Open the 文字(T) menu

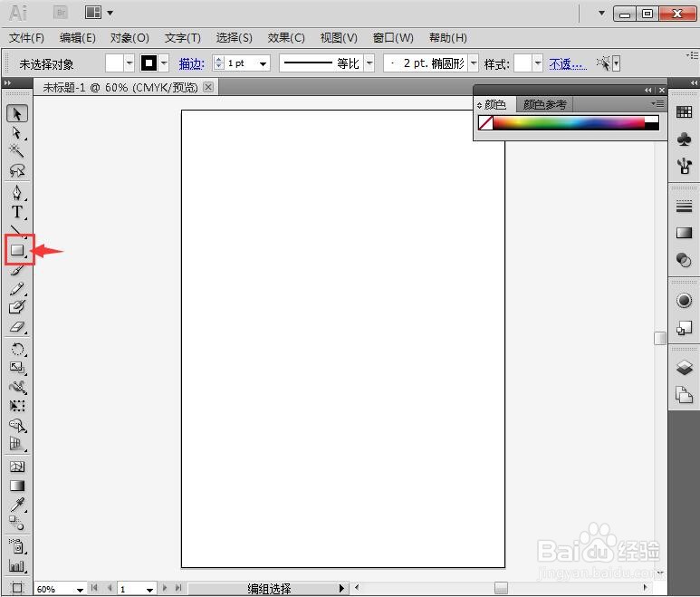pos(183,38)
